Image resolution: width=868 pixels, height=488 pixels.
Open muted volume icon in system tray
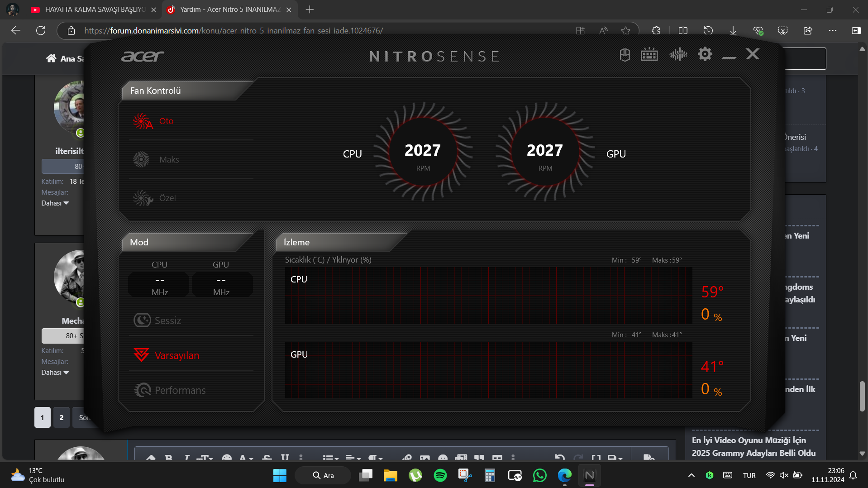[x=784, y=475]
